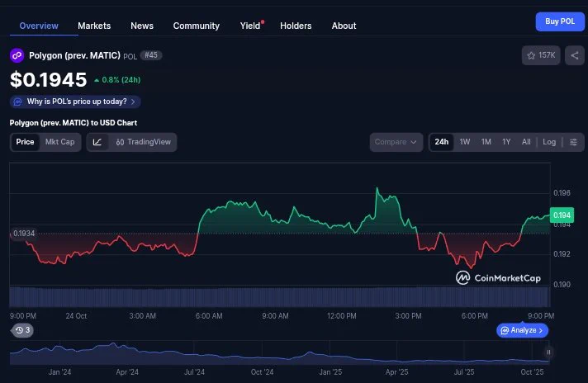
Task: Click the mini historical overview chart
Action: pos(279,353)
